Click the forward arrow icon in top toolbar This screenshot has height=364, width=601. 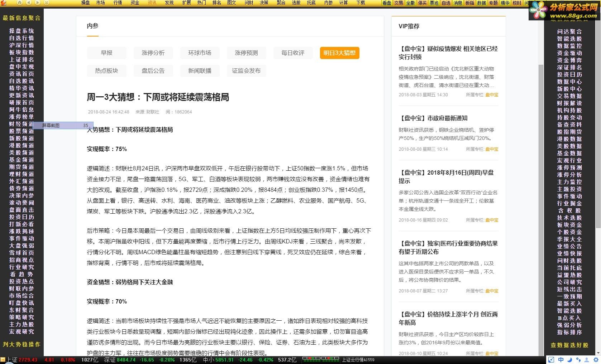pyautogui.click(x=38, y=3)
